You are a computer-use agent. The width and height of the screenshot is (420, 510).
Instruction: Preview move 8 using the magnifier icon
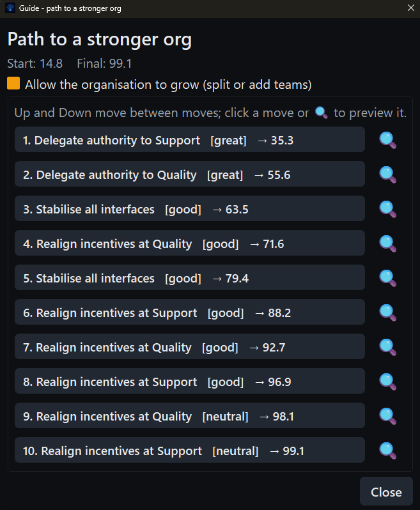click(387, 381)
